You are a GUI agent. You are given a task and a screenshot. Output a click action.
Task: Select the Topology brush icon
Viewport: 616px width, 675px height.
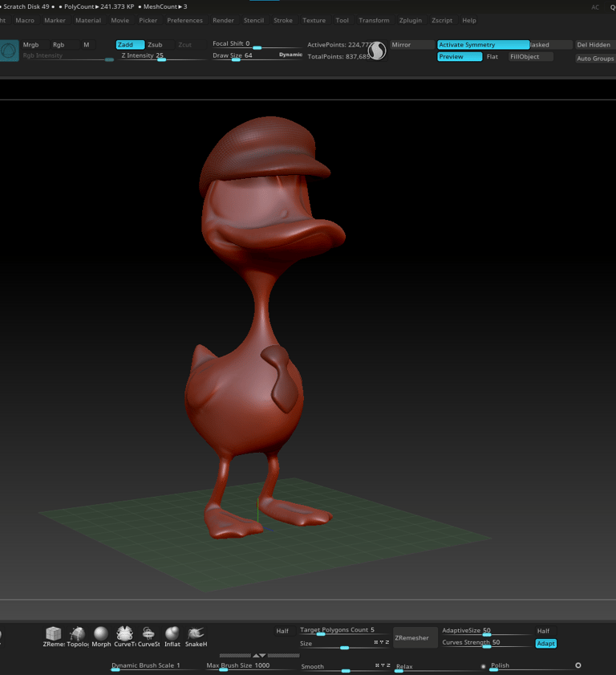[x=78, y=636]
